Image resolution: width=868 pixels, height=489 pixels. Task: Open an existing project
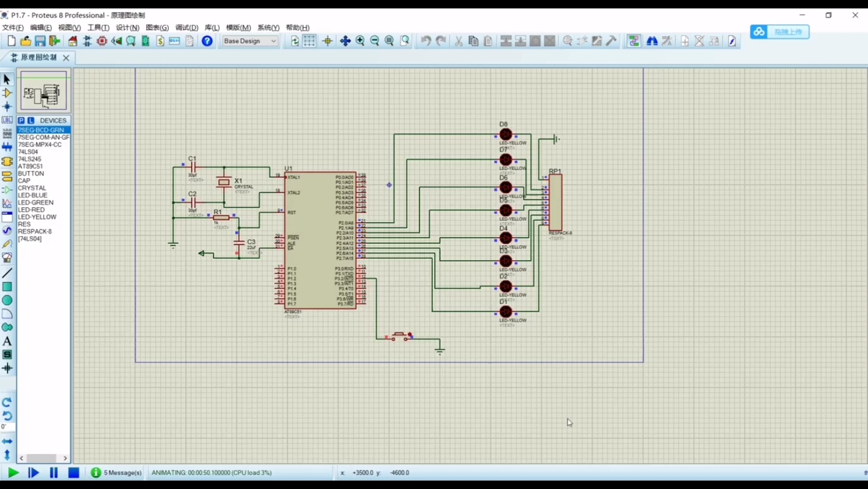(26, 41)
